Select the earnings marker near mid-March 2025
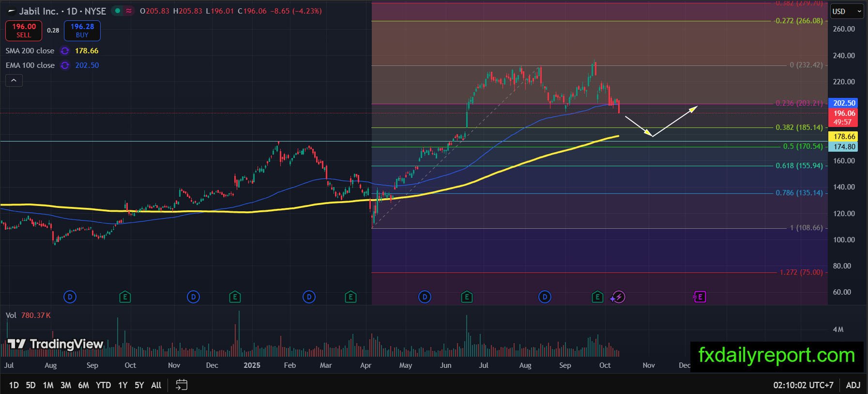Viewport: 868px width, 394px height. 350,297
